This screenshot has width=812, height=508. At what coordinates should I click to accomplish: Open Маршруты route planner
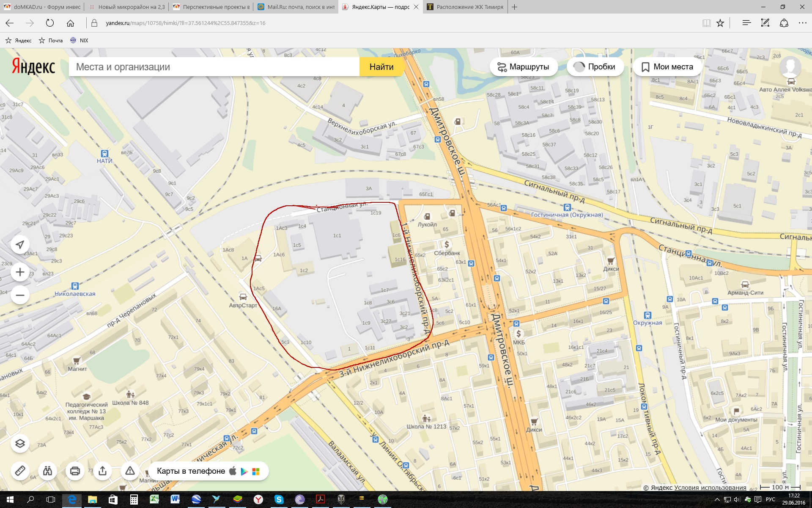point(523,67)
